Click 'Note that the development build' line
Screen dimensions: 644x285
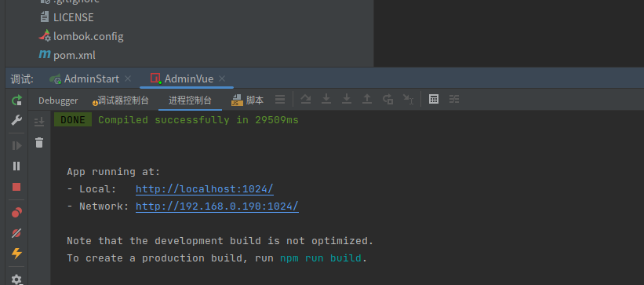(x=220, y=241)
